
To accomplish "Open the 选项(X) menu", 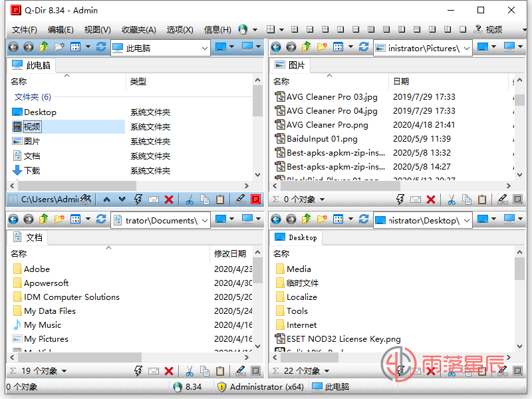I will coord(180,30).
